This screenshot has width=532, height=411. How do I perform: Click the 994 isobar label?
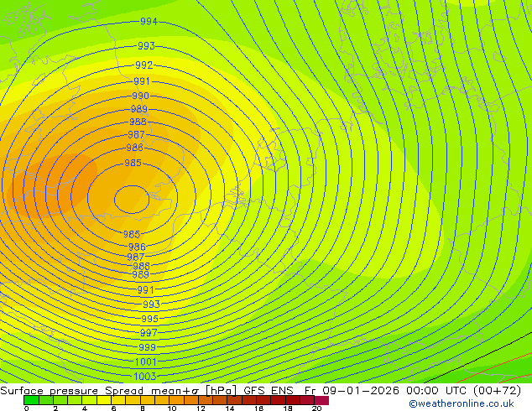[x=149, y=22]
